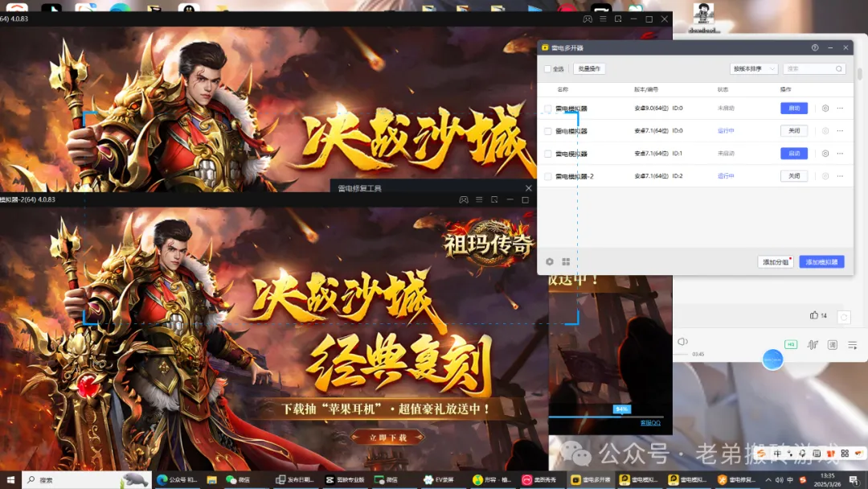
Task: Open 按版本排序 sort dropdown
Action: point(753,68)
